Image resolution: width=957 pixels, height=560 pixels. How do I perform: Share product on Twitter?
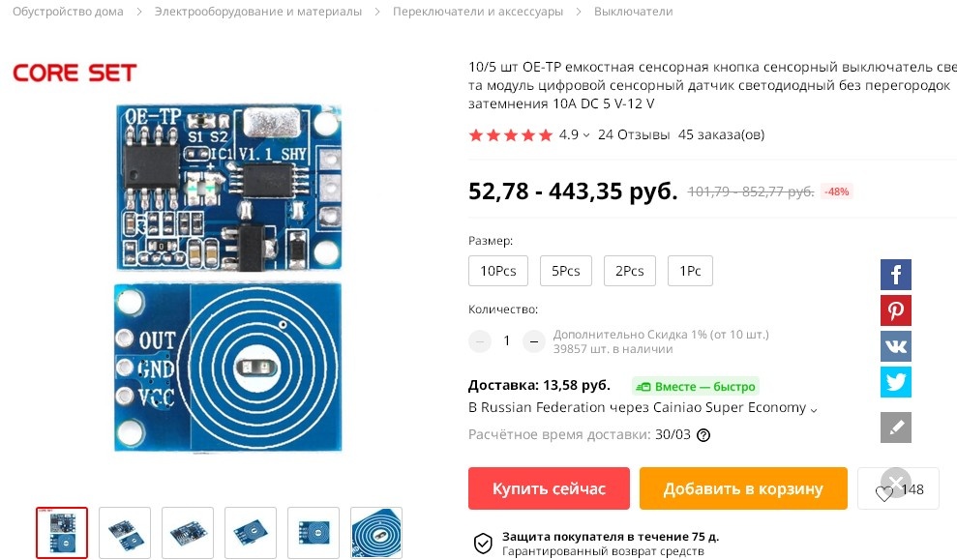[x=895, y=382]
